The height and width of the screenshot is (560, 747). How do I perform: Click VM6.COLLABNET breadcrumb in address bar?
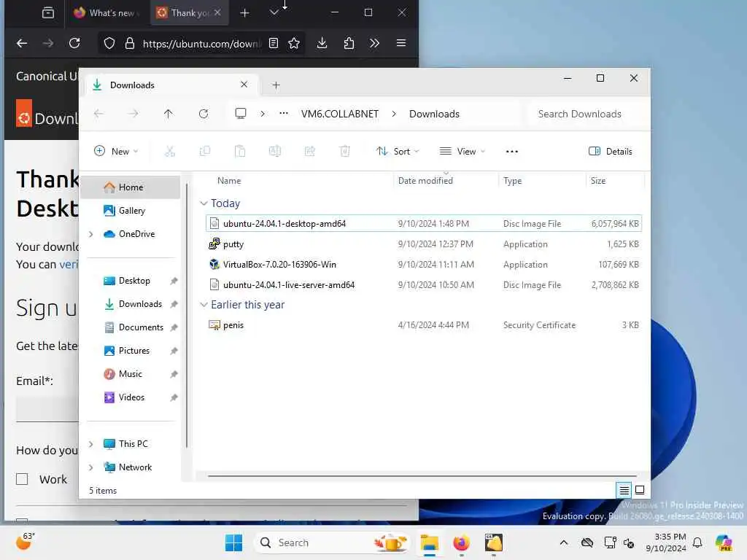[x=340, y=114]
